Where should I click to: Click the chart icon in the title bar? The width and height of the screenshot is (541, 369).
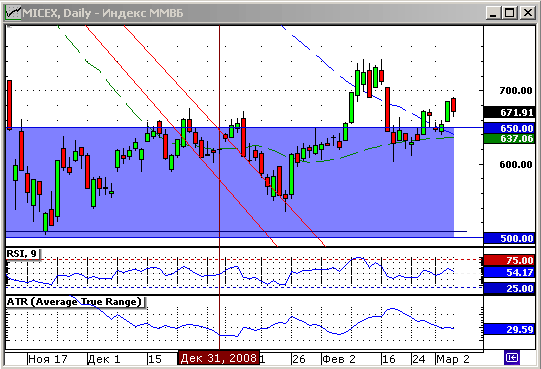click(13, 13)
